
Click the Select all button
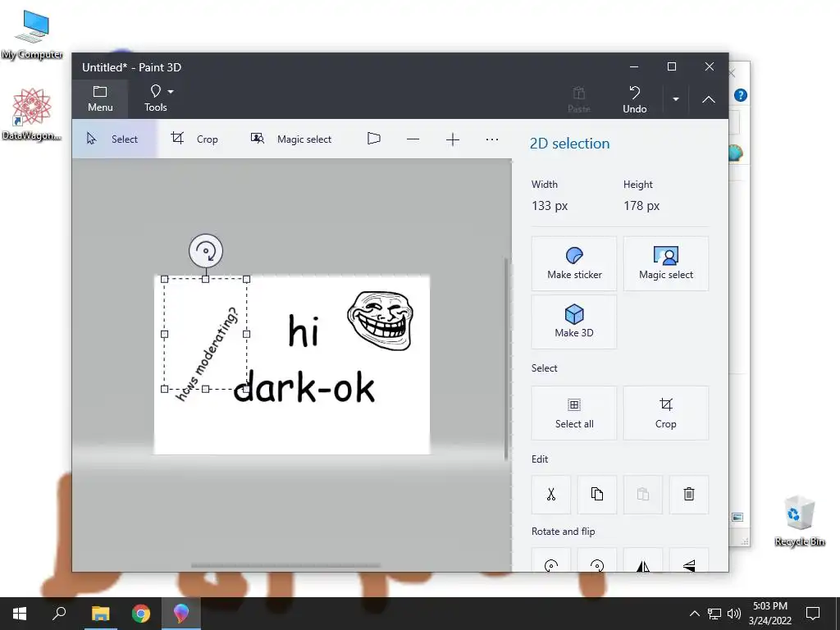(573, 413)
